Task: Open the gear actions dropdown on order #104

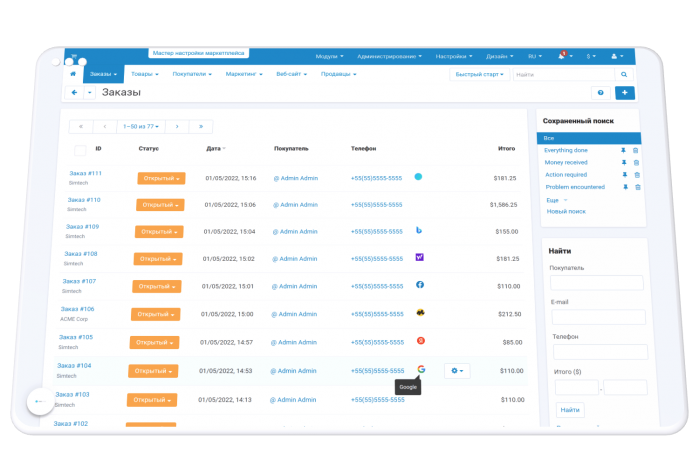Action: [457, 370]
